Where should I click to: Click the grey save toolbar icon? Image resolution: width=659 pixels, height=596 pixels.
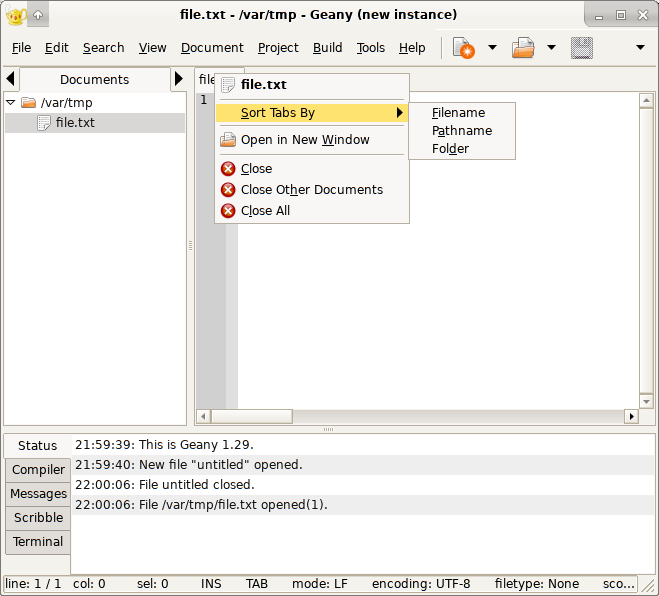(582, 48)
